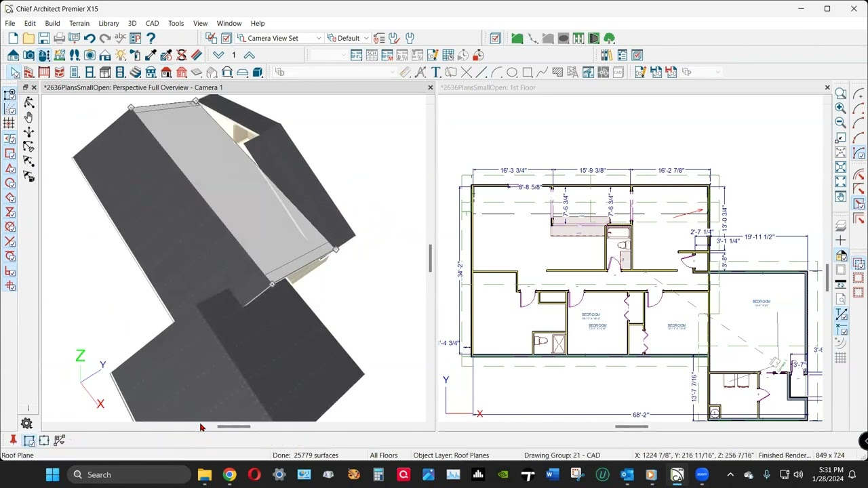
Task: Select the Select Objects arrow tool
Action: (14, 72)
